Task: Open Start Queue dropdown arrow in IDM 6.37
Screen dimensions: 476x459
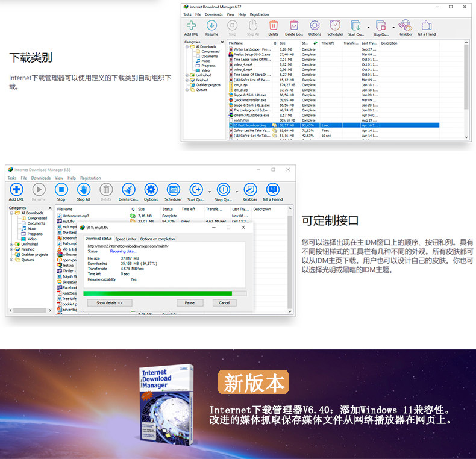Action: [369, 28]
